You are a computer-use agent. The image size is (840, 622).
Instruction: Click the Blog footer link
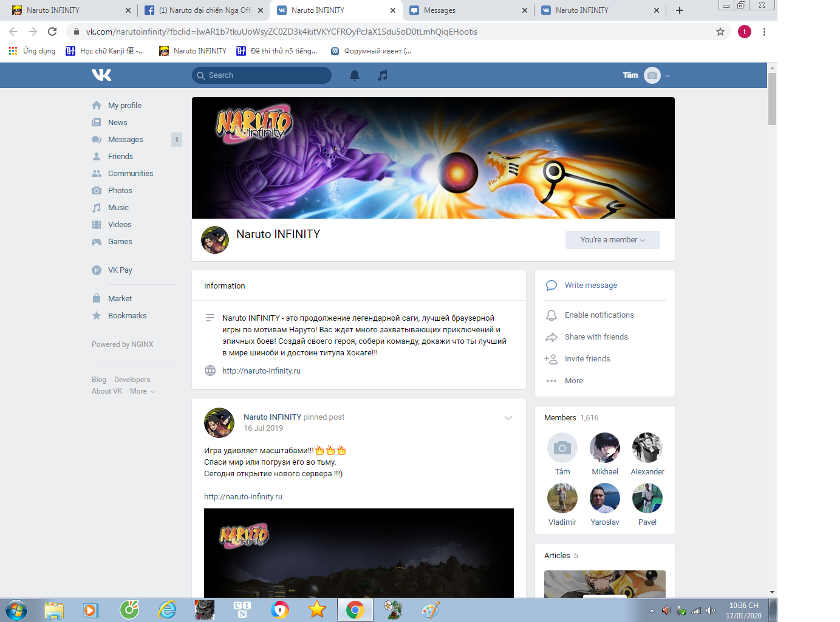point(99,380)
